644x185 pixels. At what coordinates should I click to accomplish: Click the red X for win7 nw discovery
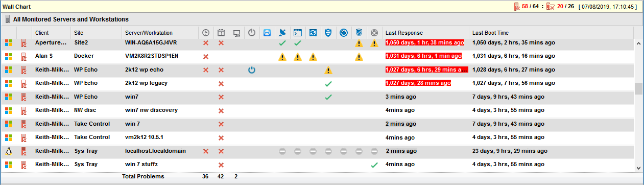221,110
